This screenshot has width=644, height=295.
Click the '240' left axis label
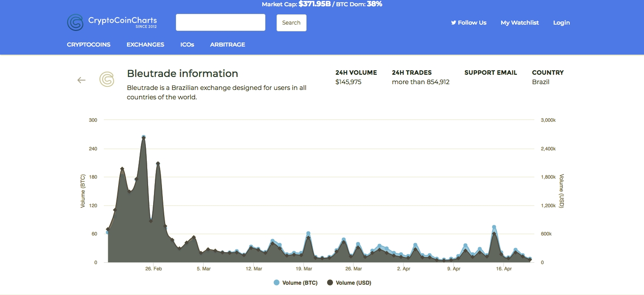point(93,149)
